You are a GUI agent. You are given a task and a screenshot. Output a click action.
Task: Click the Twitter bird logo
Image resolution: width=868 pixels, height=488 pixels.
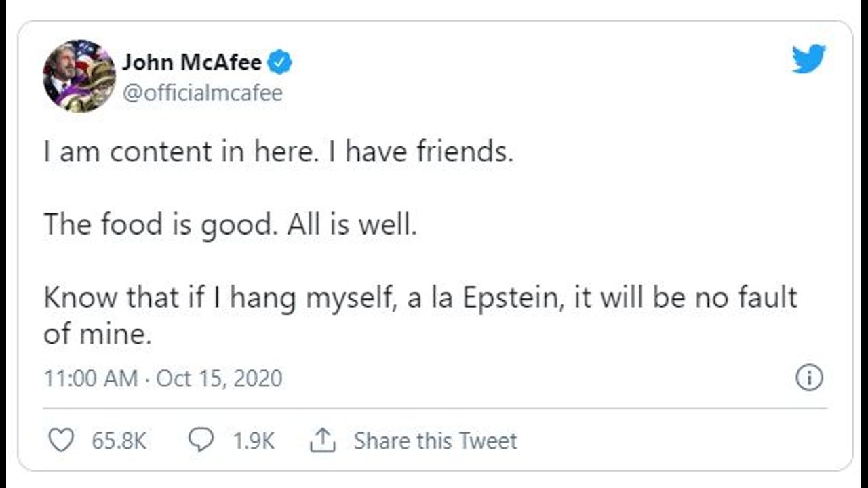808,59
